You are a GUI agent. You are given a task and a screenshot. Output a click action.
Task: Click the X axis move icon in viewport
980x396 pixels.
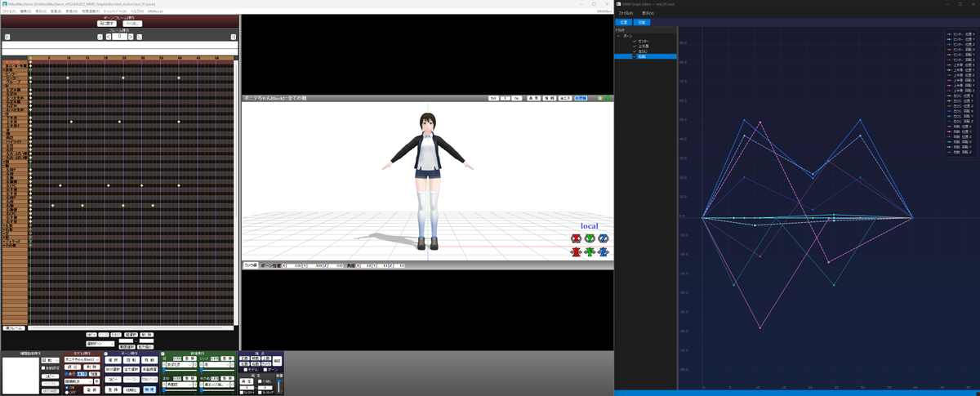click(x=576, y=252)
